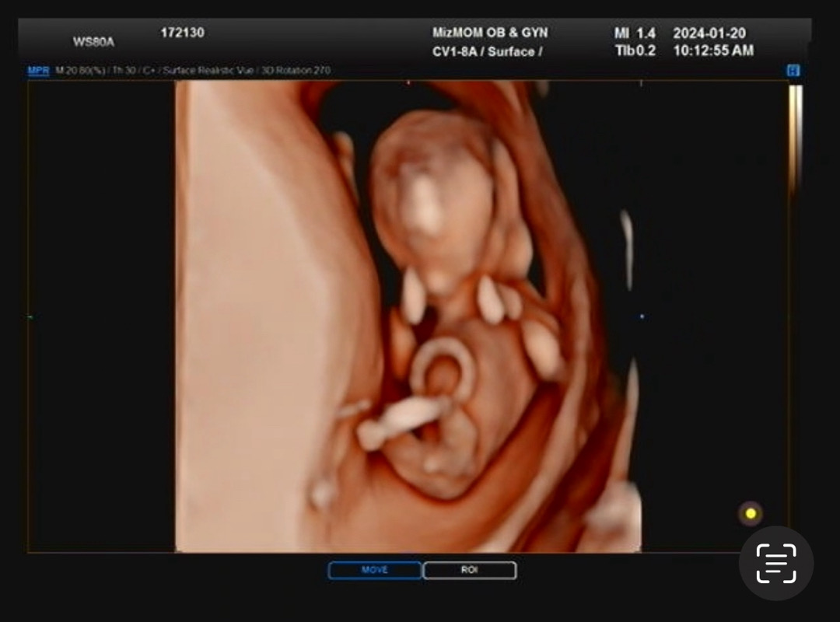Click the blue marker on right edge

pos(641,316)
